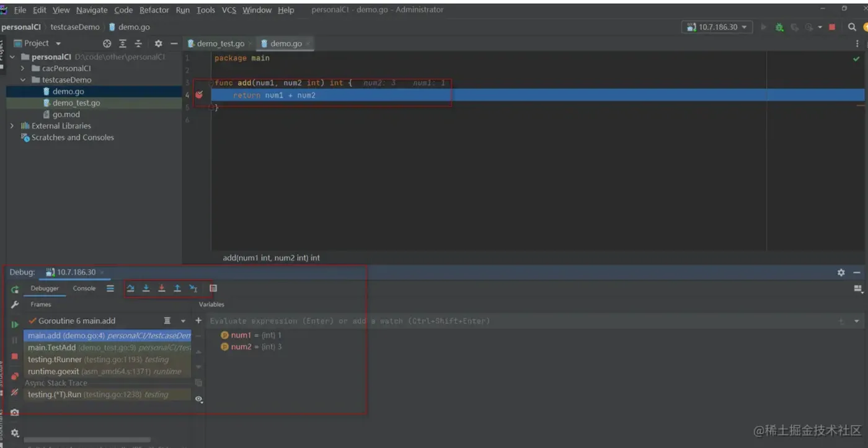868x448 pixels.
Task: Click the View Breakpoints icon
Action: click(x=15, y=376)
